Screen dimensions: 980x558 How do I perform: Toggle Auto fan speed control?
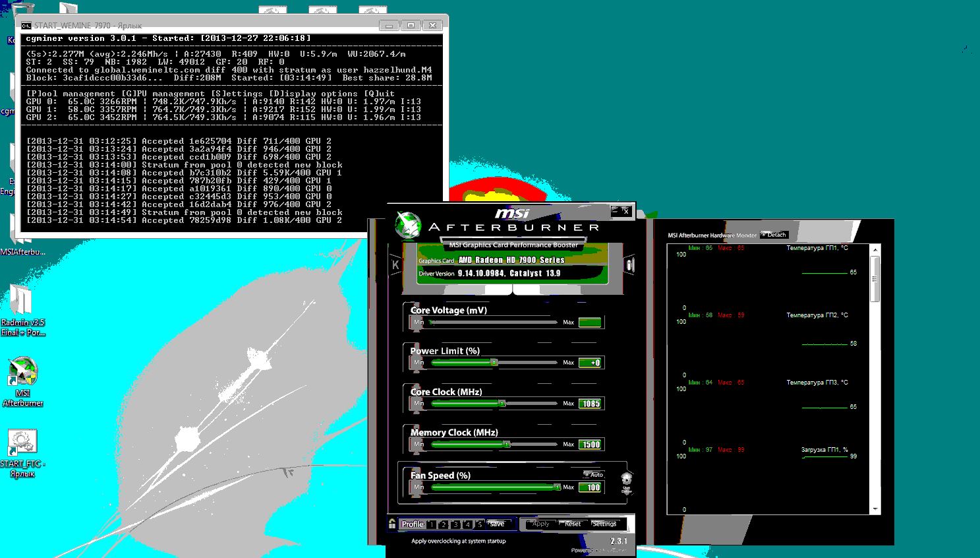click(593, 474)
